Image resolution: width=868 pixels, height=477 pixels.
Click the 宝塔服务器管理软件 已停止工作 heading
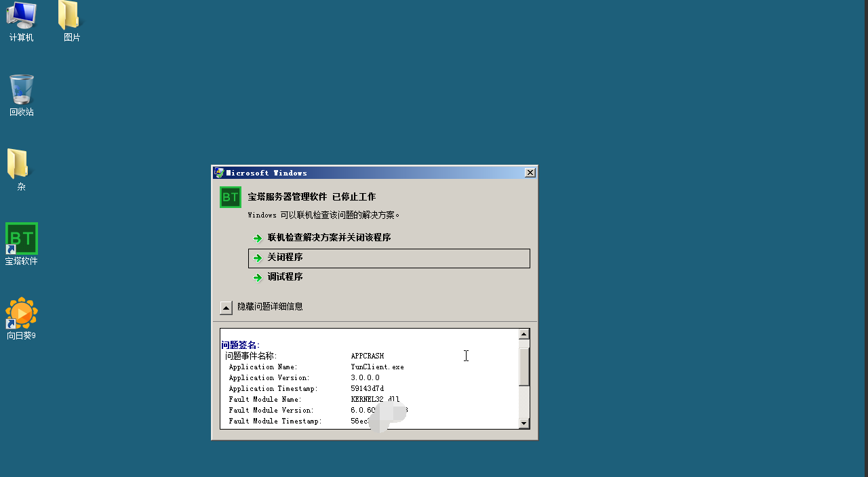[311, 197]
